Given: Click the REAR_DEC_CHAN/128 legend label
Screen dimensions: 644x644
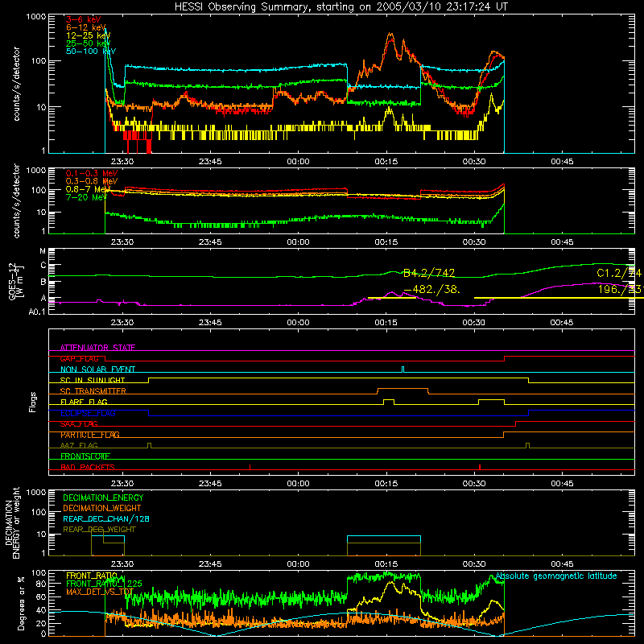Looking at the screenshot, I should 106,519.
